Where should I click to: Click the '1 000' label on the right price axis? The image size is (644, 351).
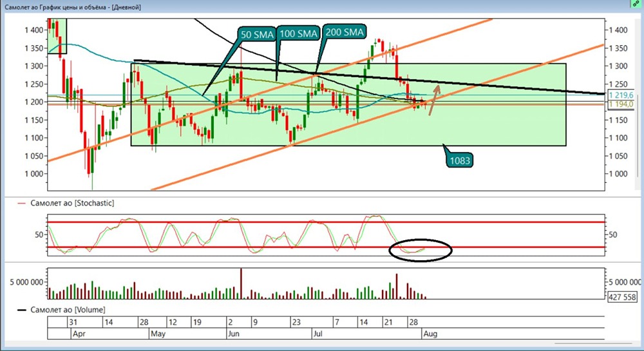click(618, 174)
